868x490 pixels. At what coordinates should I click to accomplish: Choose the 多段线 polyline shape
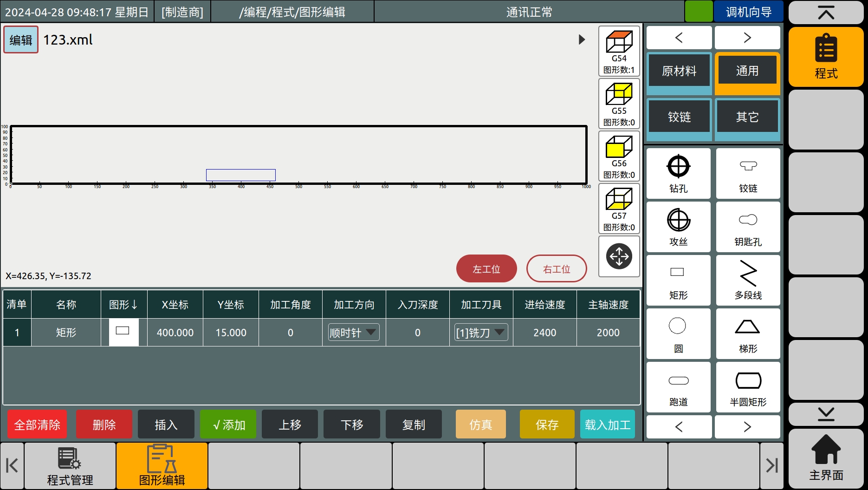click(x=748, y=280)
